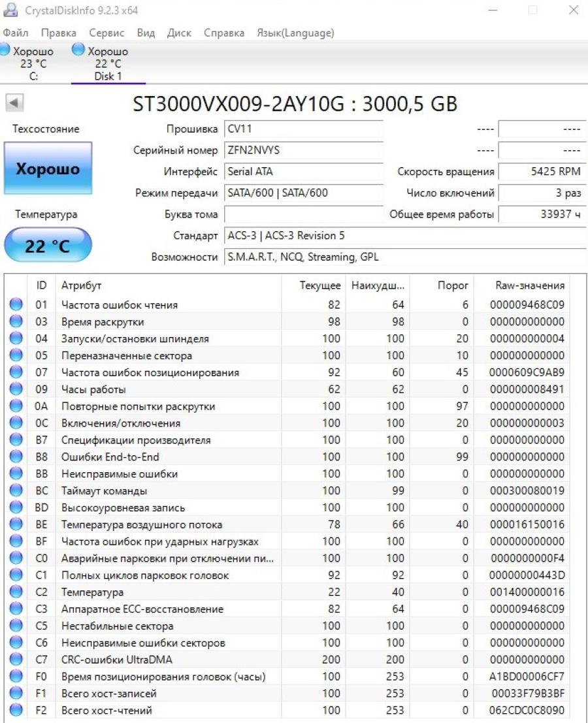Click the Raw-значения column header
This screenshot has width=588, height=723.
(x=530, y=285)
